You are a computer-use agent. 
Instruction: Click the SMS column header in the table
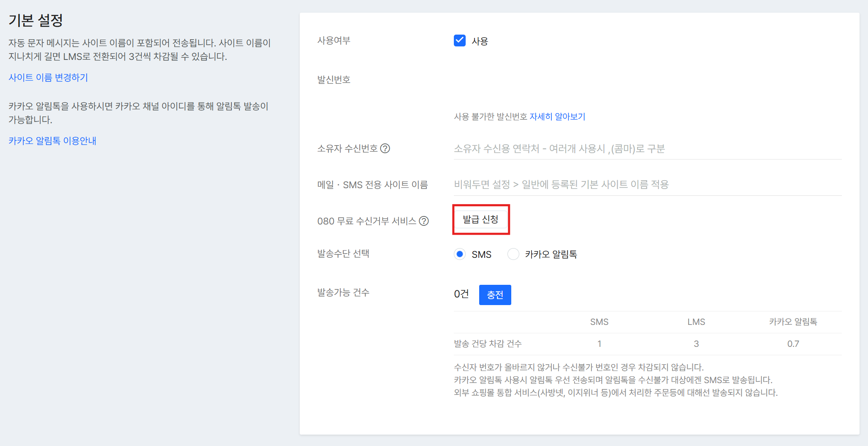click(x=599, y=322)
